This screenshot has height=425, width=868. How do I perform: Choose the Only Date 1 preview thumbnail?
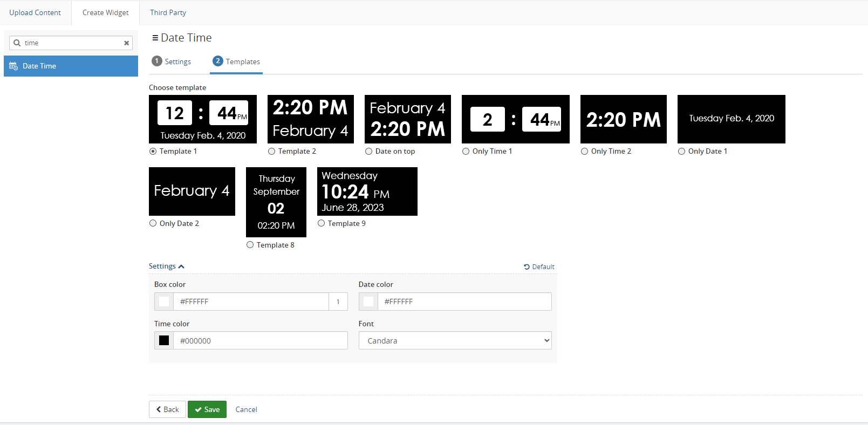pyautogui.click(x=732, y=119)
